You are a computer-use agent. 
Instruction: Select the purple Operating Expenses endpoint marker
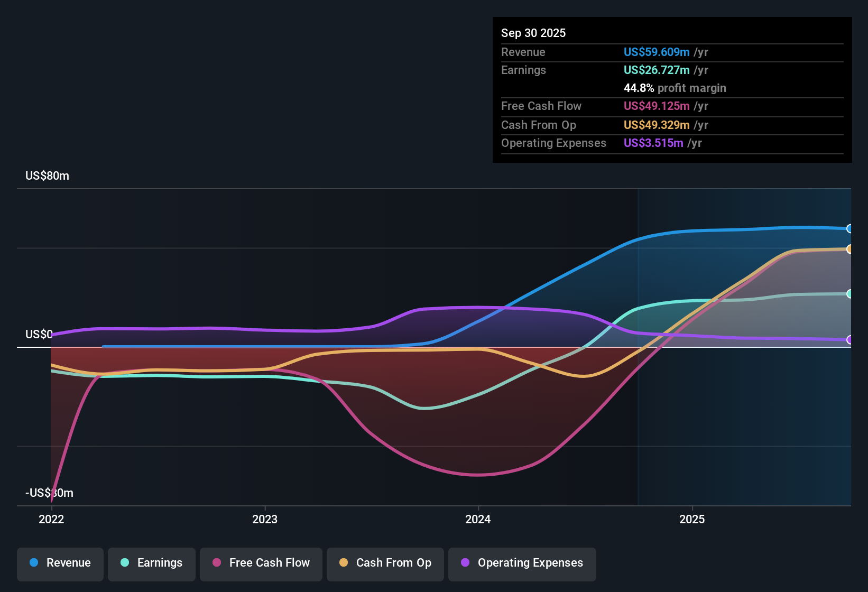pos(849,340)
